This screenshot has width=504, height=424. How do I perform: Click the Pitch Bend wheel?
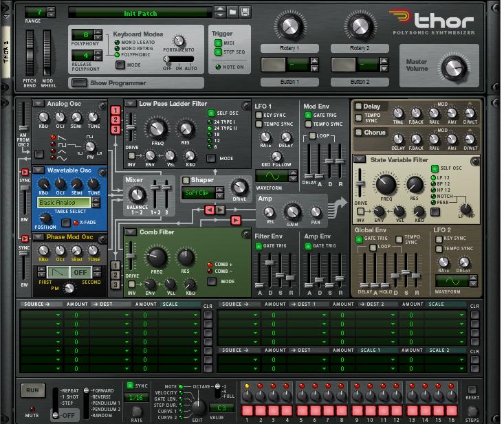tap(30, 53)
